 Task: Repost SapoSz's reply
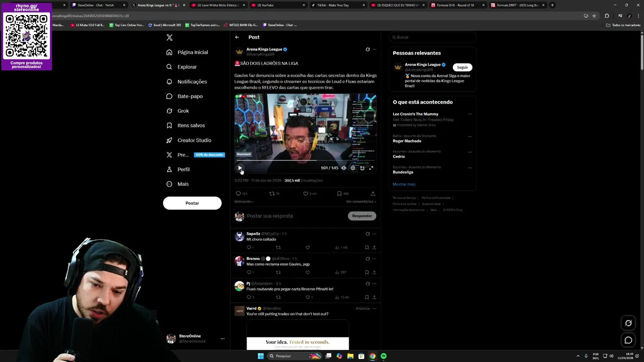[x=278, y=247]
